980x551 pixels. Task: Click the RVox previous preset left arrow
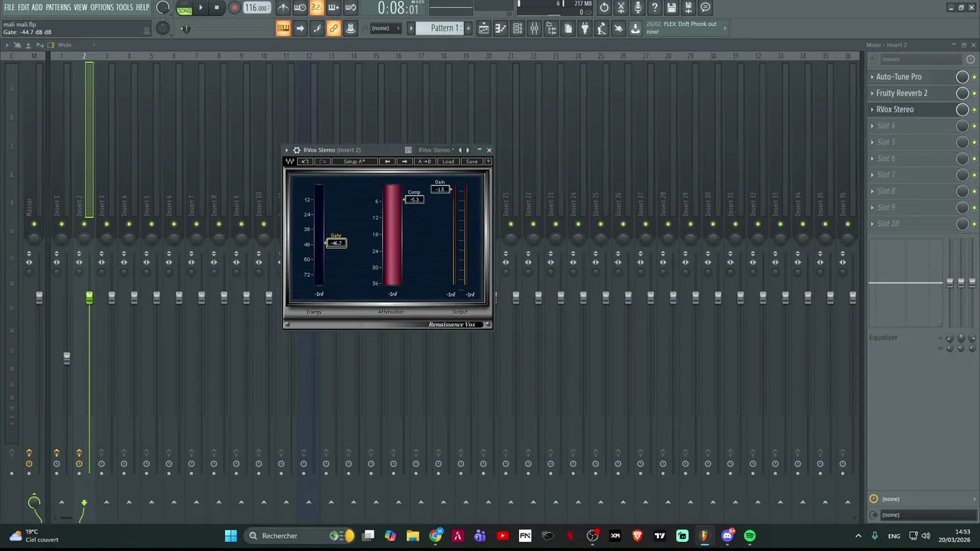387,161
